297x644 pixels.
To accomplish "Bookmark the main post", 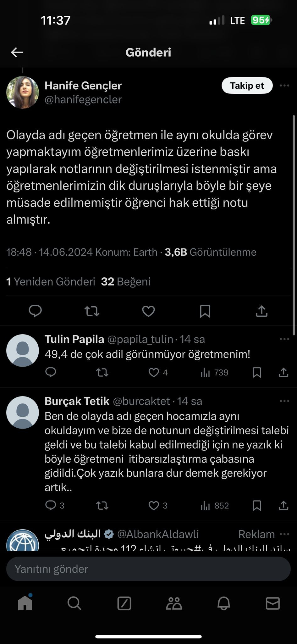I will pyautogui.click(x=205, y=311).
